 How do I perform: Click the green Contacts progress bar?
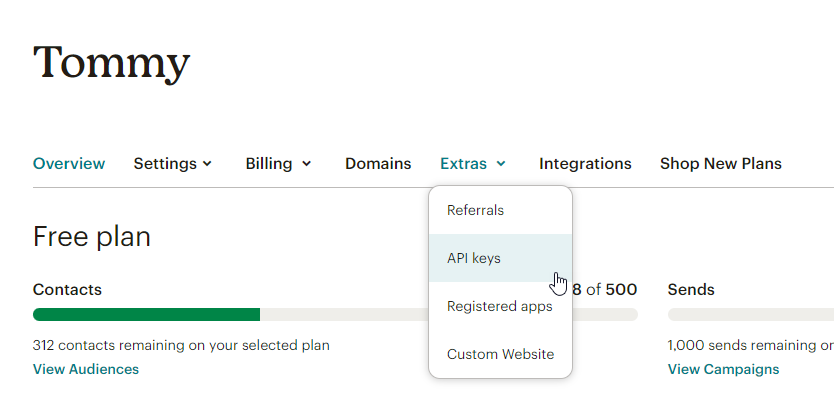(x=146, y=315)
